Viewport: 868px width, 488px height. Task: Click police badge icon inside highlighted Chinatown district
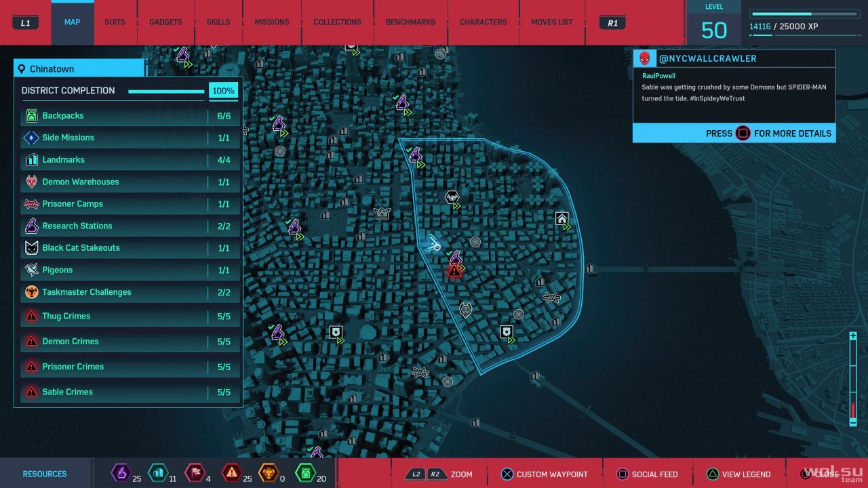click(x=506, y=331)
